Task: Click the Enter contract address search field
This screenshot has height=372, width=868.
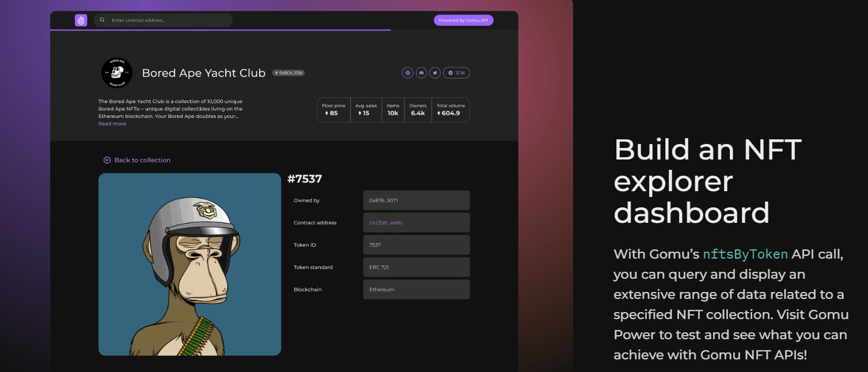Action: (167, 20)
